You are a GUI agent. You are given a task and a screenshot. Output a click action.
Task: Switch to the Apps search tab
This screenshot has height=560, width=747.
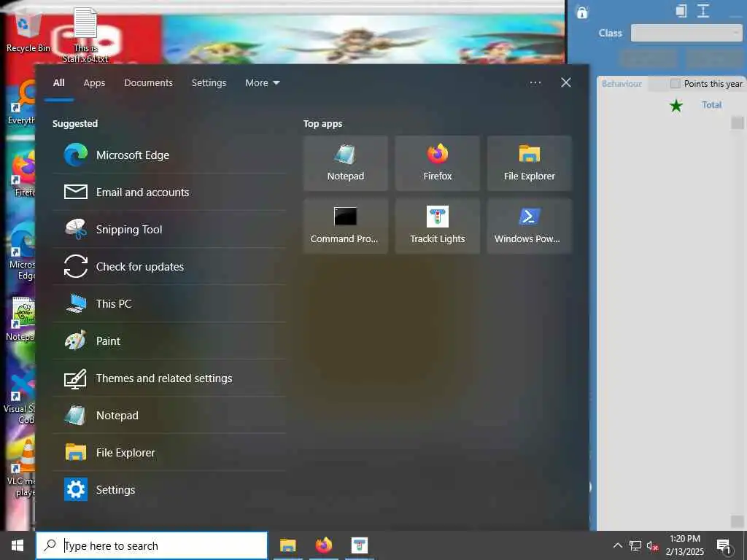pyautogui.click(x=94, y=83)
